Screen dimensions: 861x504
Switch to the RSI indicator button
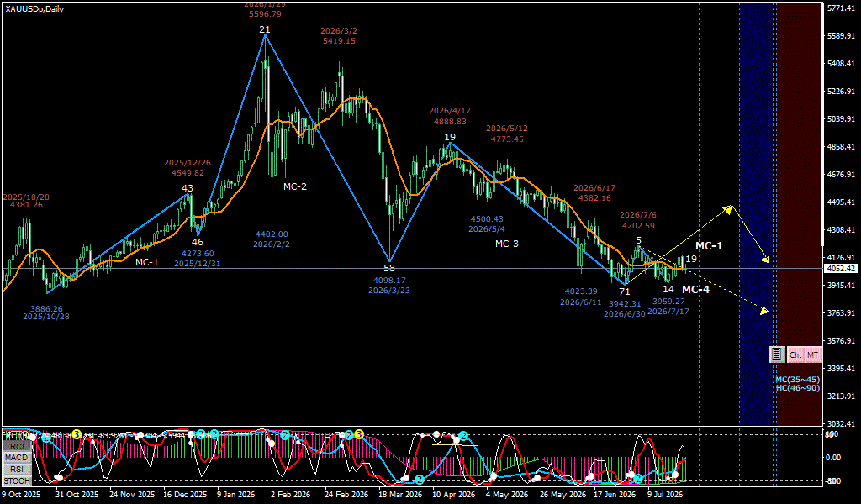[x=17, y=469]
